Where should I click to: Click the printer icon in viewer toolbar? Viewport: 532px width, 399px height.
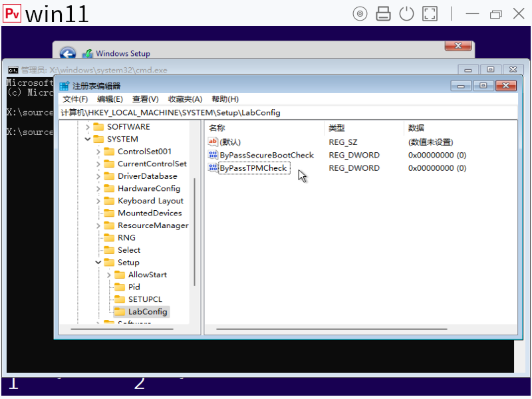click(x=383, y=14)
